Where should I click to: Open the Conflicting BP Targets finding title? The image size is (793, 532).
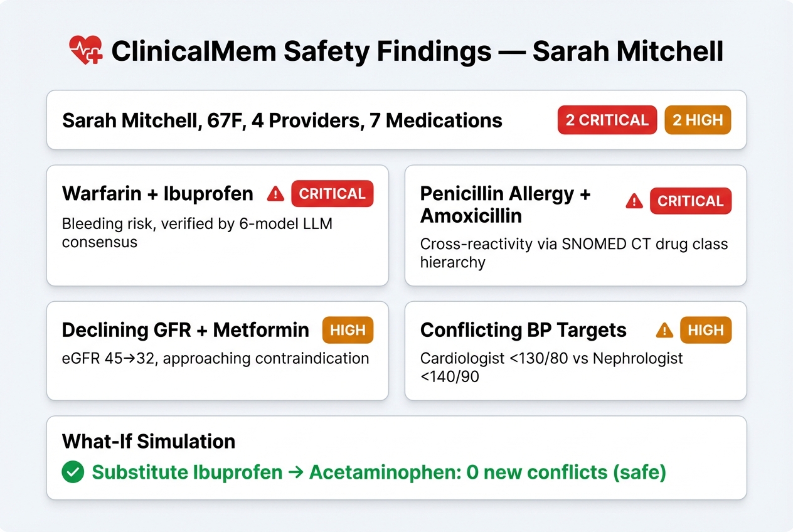pyautogui.click(x=523, y=330)
